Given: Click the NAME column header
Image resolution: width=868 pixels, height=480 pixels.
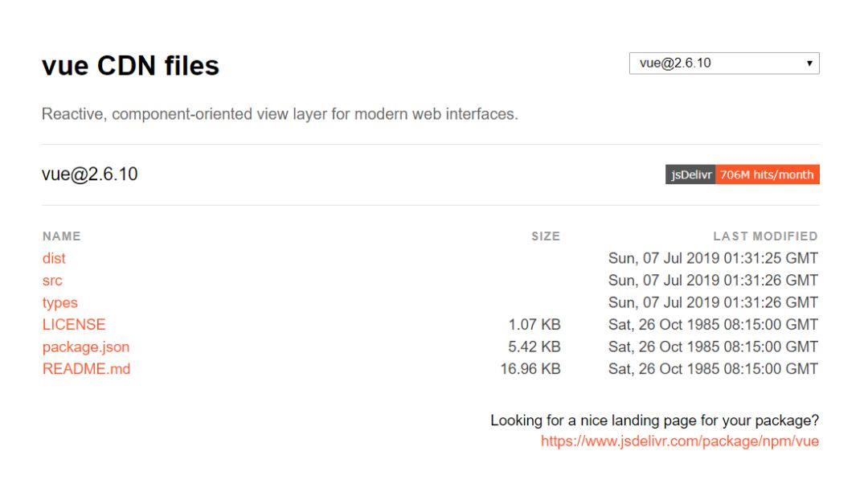Looking at the screenshot, I should [62, 236].
